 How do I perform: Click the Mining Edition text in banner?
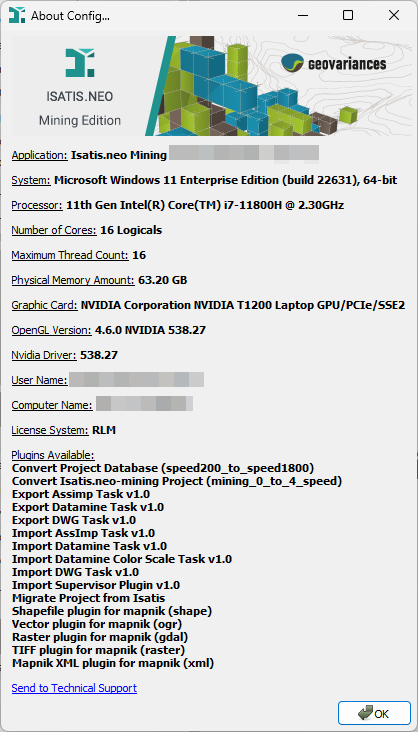tap(80, 120)
